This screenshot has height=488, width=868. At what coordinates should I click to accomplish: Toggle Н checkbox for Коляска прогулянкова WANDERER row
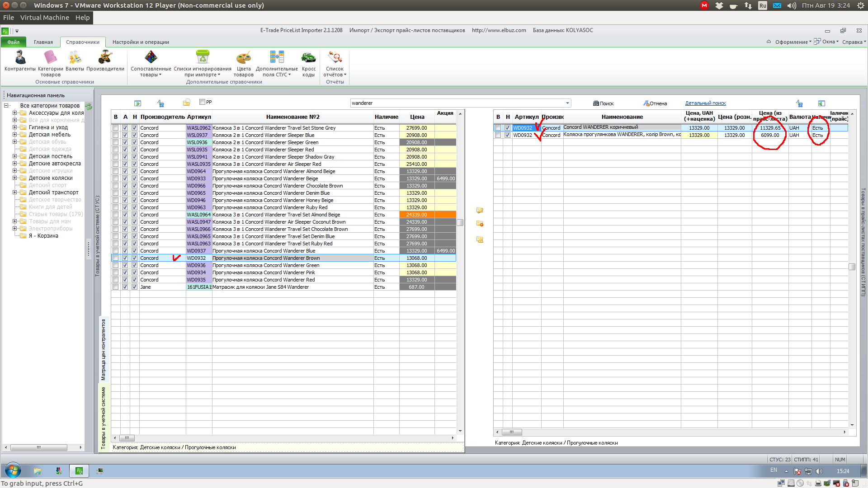click(508, 135)
